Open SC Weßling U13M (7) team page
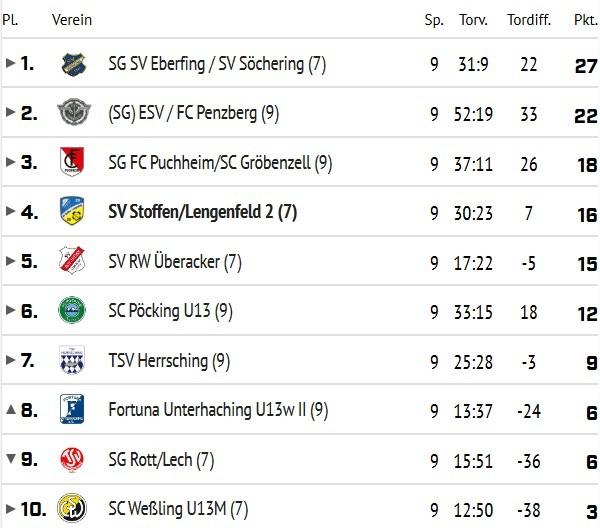 coord(178,509)
